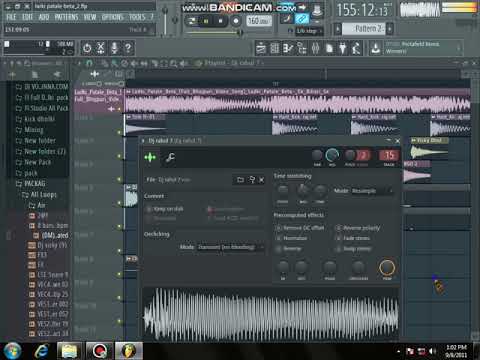Click the question mark help icon
This screenshot has height=360, width=480.
point(128,48)
